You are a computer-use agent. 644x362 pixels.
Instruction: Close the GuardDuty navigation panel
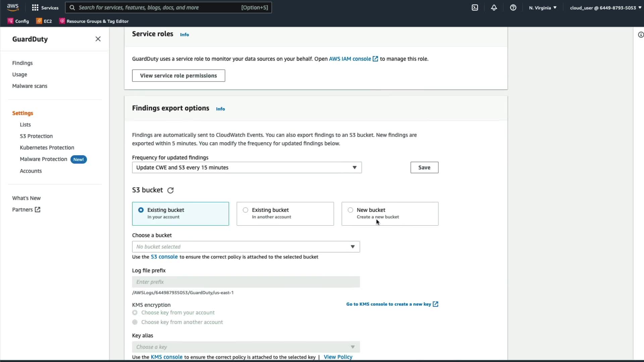[x=98, y=39]
